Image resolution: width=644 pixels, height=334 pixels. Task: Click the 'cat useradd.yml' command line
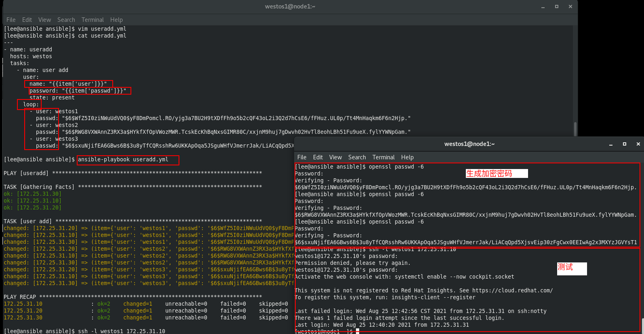[x=65, y=36]
